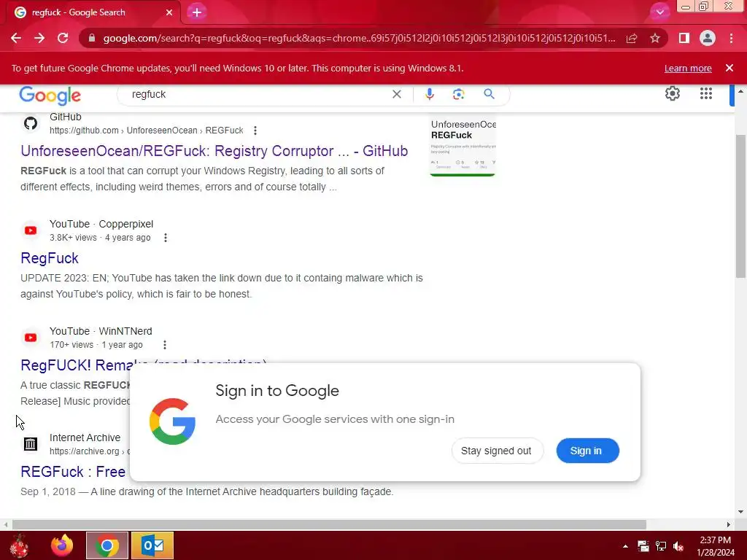
Task: Launch Firefox from the taskbar
Action: click(x=62, y=545)
